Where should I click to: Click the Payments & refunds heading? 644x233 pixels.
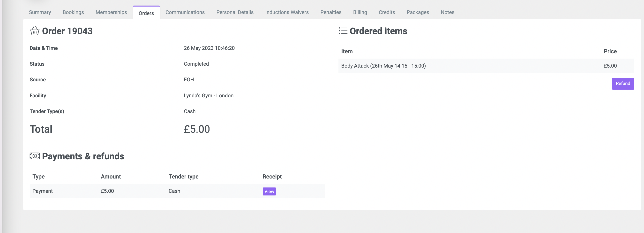[83, 156]
